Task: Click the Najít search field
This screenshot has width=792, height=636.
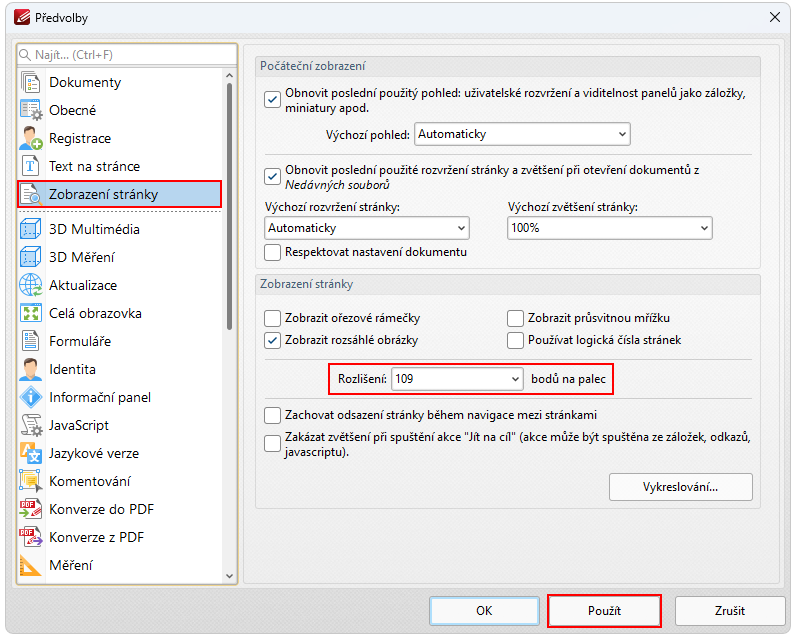Action: [x=127, y=54]
